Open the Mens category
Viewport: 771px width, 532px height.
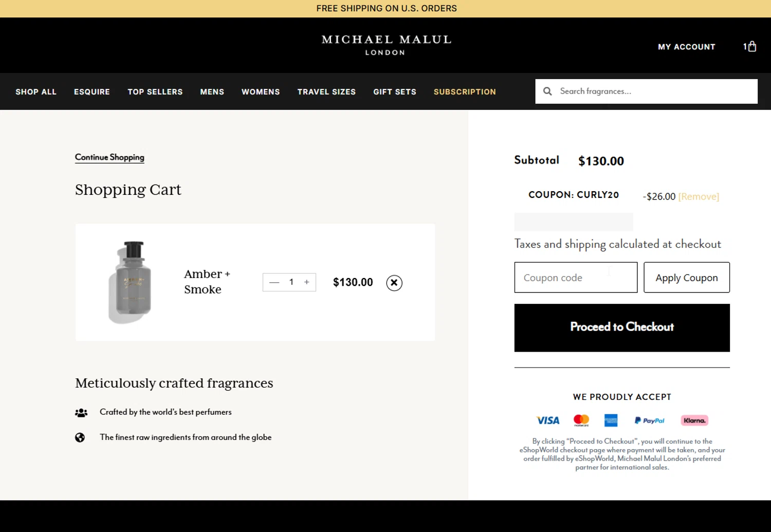tap(212, 91)
